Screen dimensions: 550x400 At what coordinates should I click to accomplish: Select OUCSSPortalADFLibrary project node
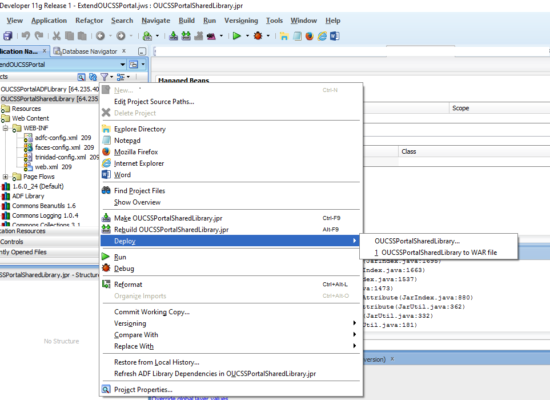click(x=49, y=89)
